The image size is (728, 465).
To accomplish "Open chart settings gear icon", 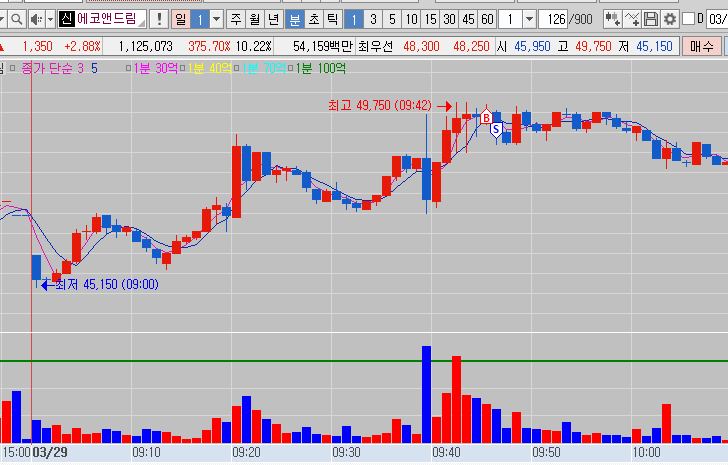I will [x=670, y=19].
